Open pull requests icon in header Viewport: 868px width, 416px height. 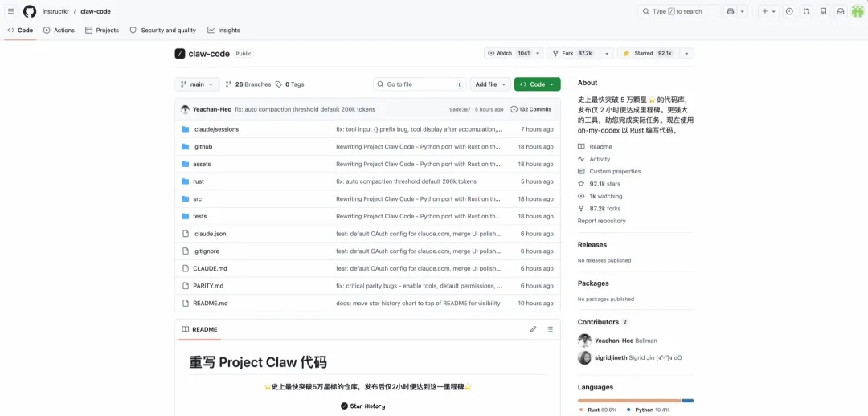click(x=807, y=11)
